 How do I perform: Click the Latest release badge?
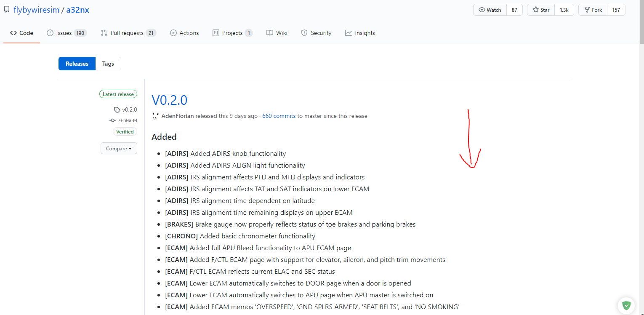pyautogui.click(x=118, y=94)
